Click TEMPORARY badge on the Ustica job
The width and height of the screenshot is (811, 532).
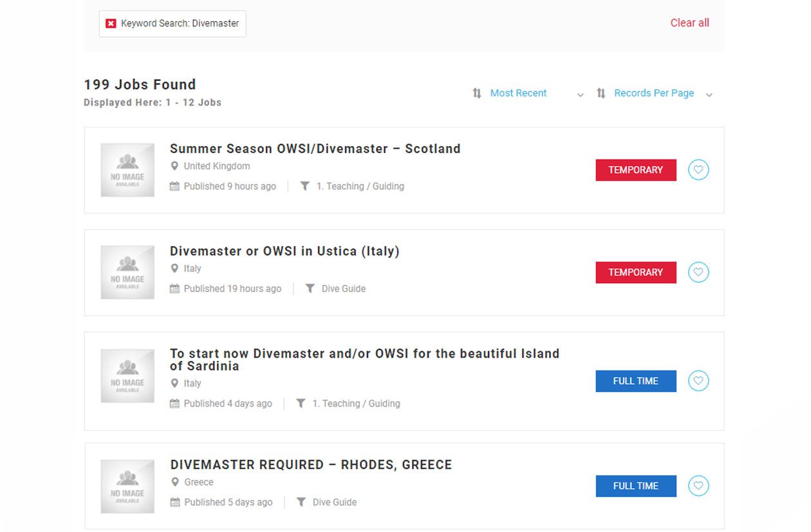tap(636, 272)
